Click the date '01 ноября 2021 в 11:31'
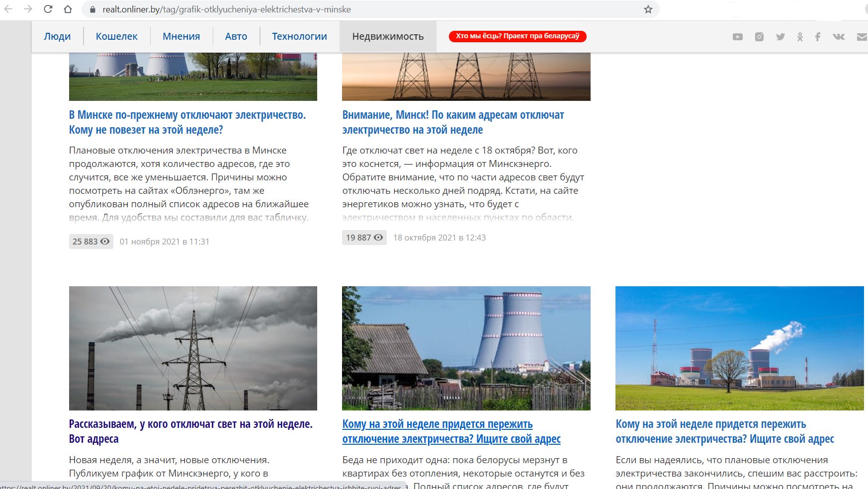Image resolution: width=868 pixels, height=489 pixels. point(165,242)
